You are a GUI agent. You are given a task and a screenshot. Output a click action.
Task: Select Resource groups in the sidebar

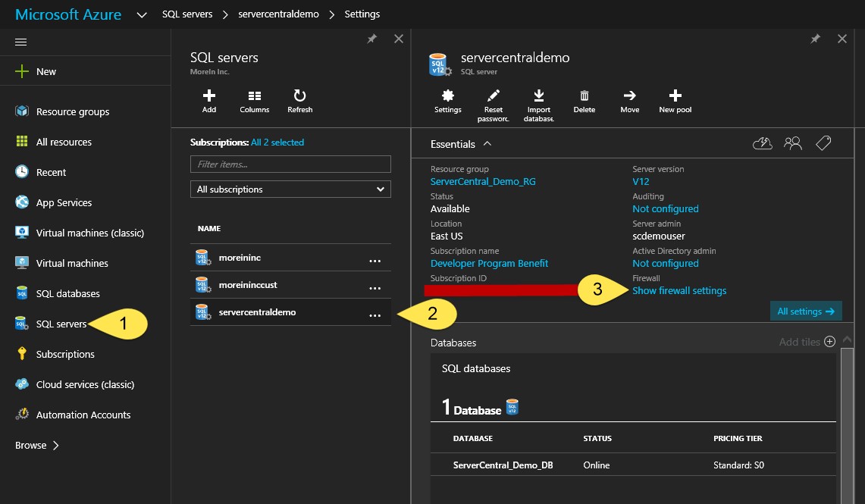pyautogui.click(x=72, y=111)
